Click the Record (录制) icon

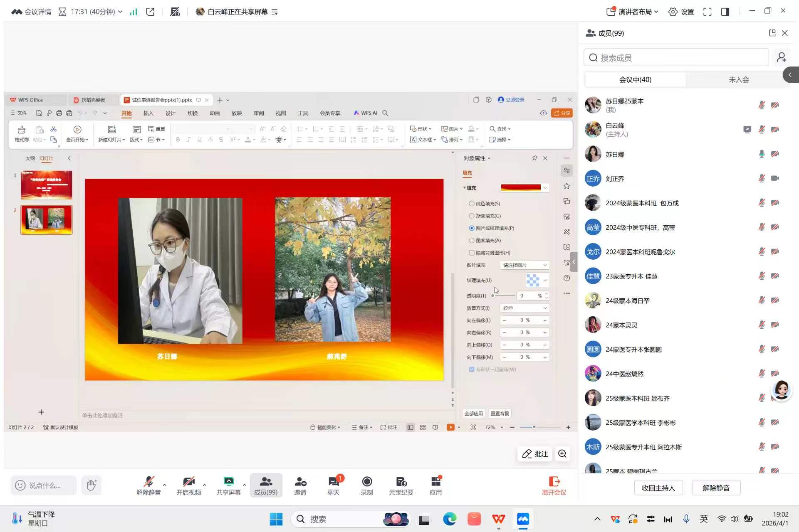[366, 482]
